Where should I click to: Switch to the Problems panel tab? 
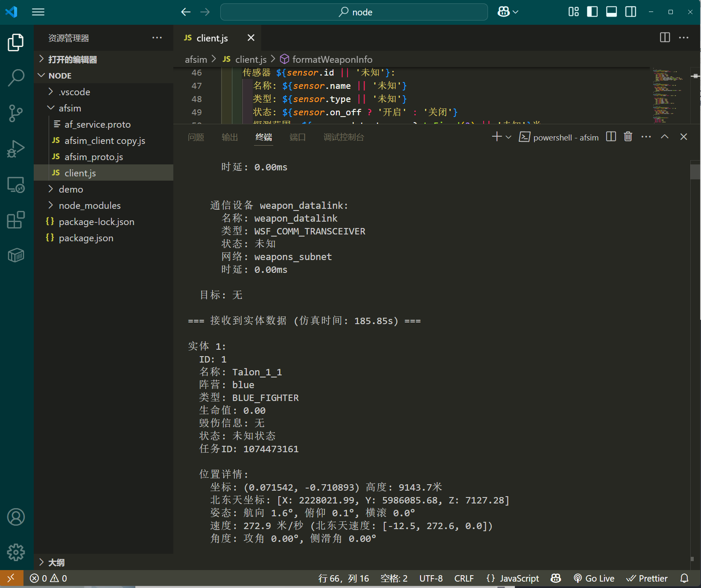[196, 137]
